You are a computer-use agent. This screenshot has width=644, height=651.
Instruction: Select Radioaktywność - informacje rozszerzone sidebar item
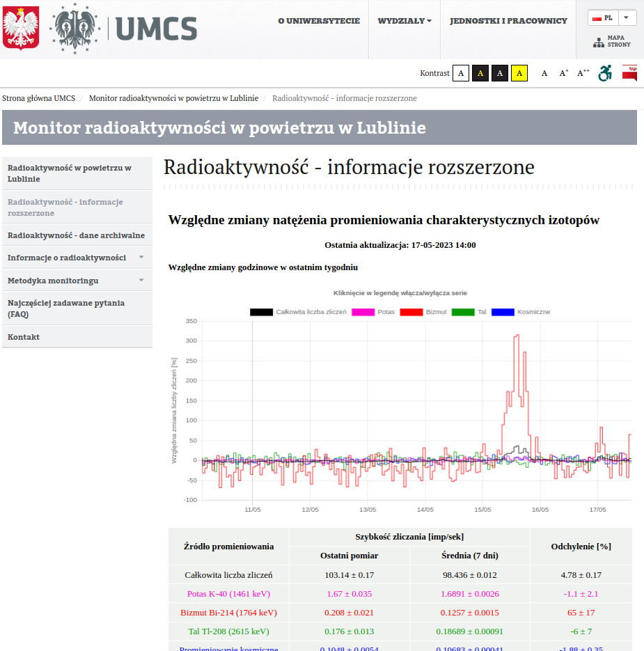point(77,207)
